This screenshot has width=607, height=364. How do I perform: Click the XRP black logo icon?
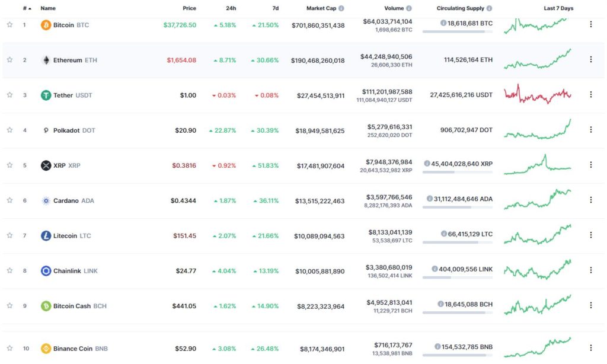pos(46,165)
